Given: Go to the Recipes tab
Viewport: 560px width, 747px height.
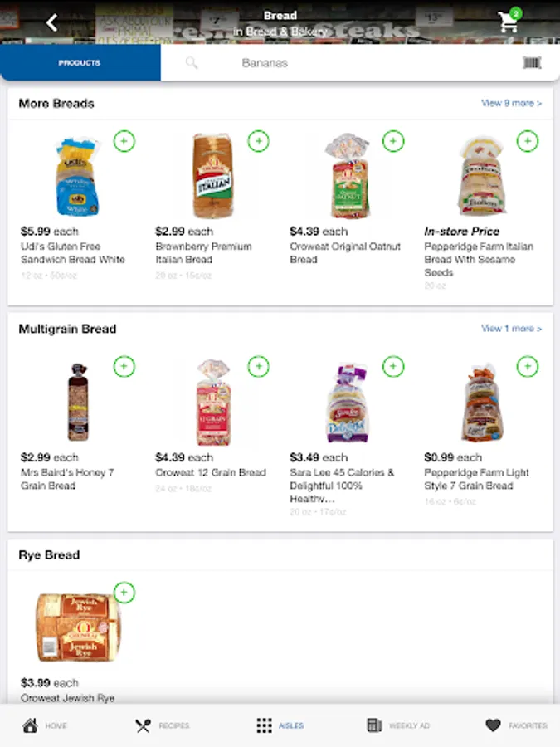Looking at the screenshot, I should pyautogui.click(x=162, y=725).
